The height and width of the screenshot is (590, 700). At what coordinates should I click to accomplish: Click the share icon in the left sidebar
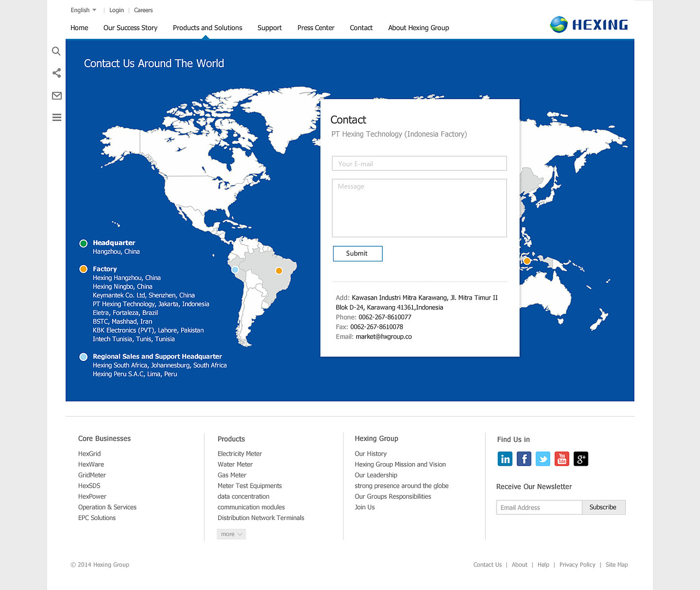pos(56,73)
